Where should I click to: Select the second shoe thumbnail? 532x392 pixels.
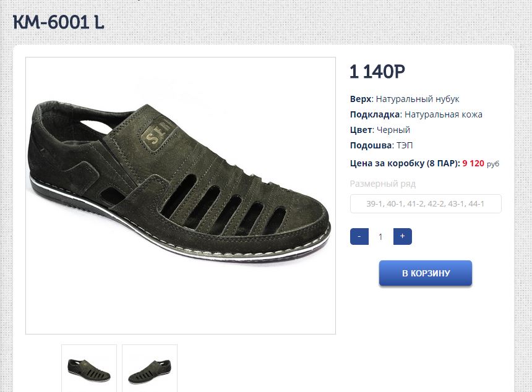point(150,369)
